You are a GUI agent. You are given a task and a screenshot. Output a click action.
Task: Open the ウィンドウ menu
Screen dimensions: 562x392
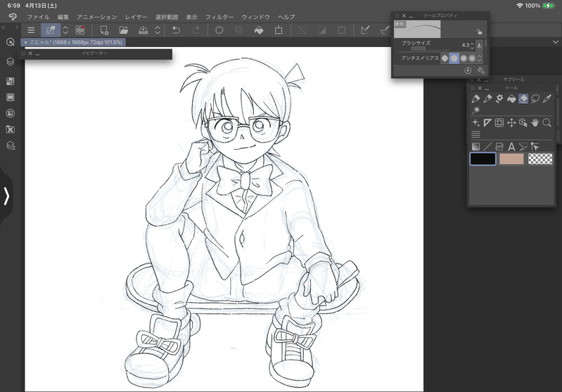point(255,17)
